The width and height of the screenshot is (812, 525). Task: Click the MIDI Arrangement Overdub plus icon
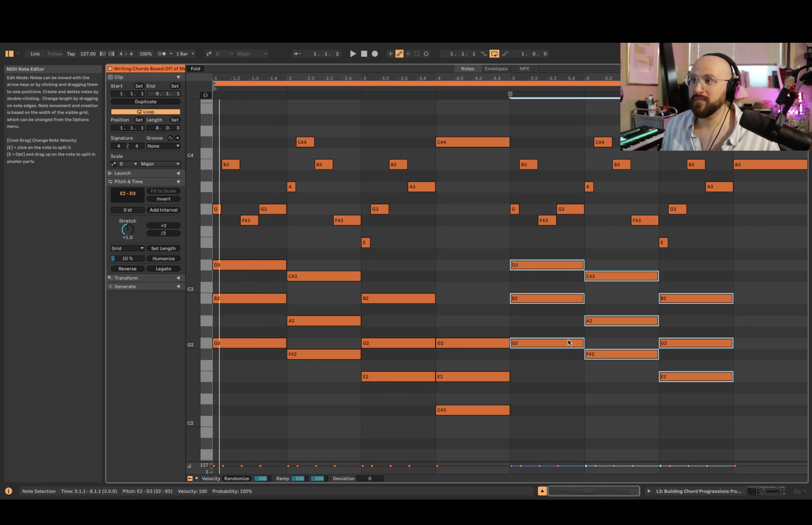[x=390, y=54]
